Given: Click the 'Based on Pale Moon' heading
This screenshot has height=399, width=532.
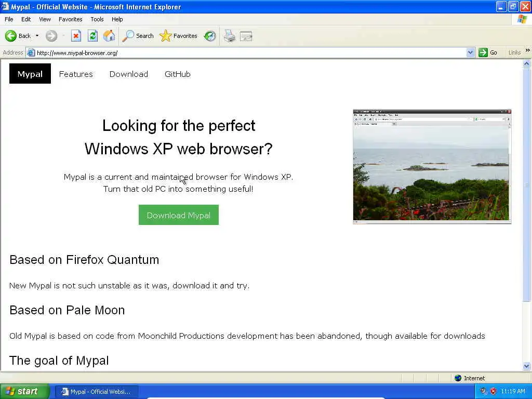Looking at the screenshot, I should coord(67,310).
